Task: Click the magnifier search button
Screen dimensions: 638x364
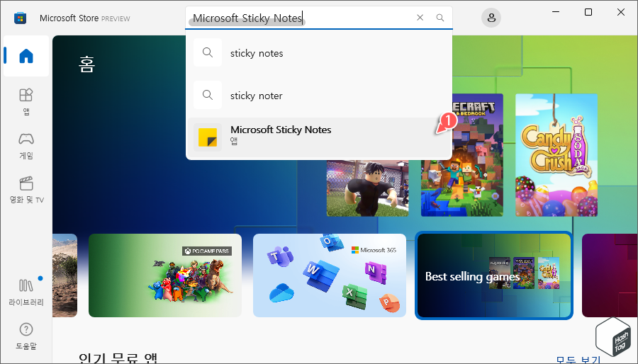Action: pos(440,18)
